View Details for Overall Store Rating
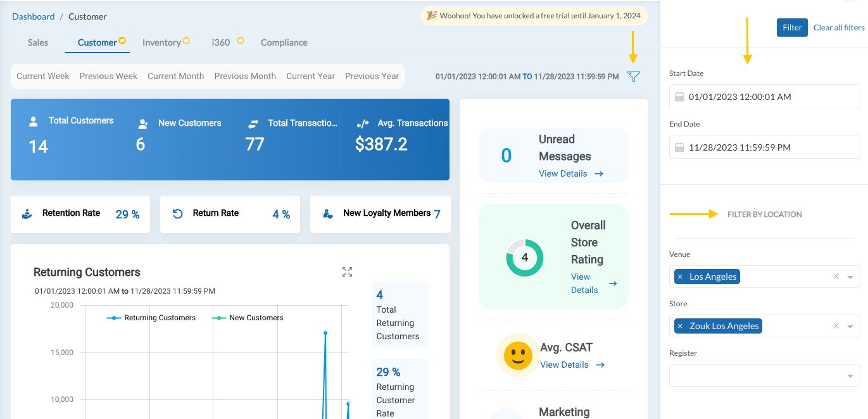868x419 pixels. coord(593,284)
